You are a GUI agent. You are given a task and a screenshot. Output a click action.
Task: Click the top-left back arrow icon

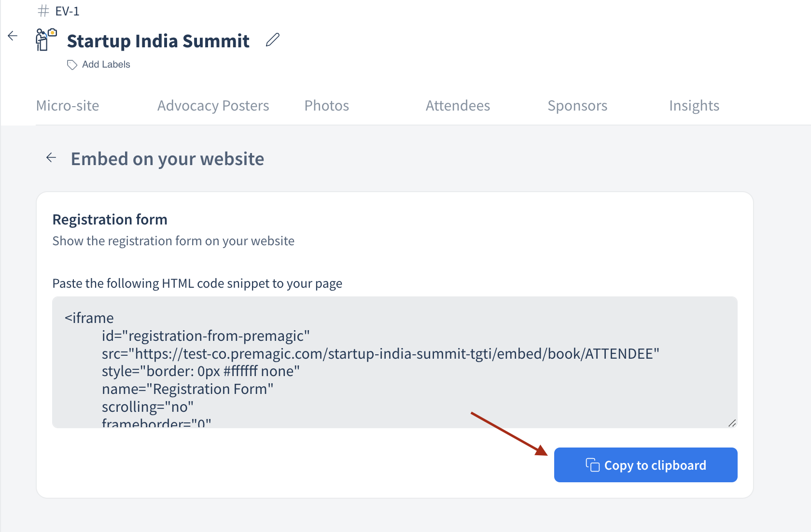(x=13, y=36)
